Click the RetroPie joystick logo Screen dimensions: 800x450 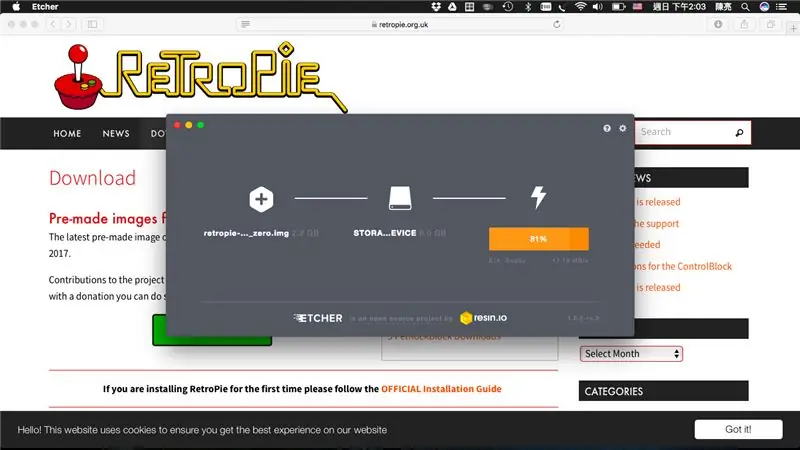click(x=78, y=77)
